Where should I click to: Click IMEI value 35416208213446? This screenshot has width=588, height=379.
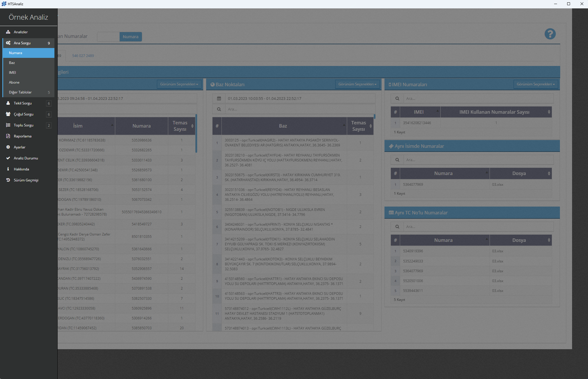pos(417,123)
